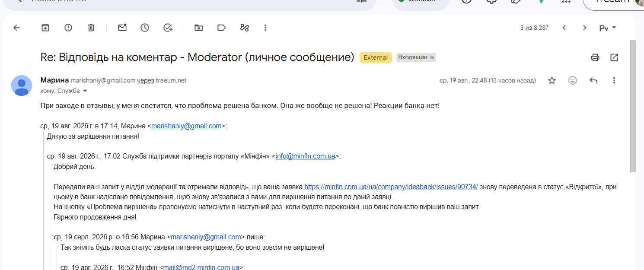Open input tools language dropdown arrow
The image size is (644, 270).
pos(614,28)
